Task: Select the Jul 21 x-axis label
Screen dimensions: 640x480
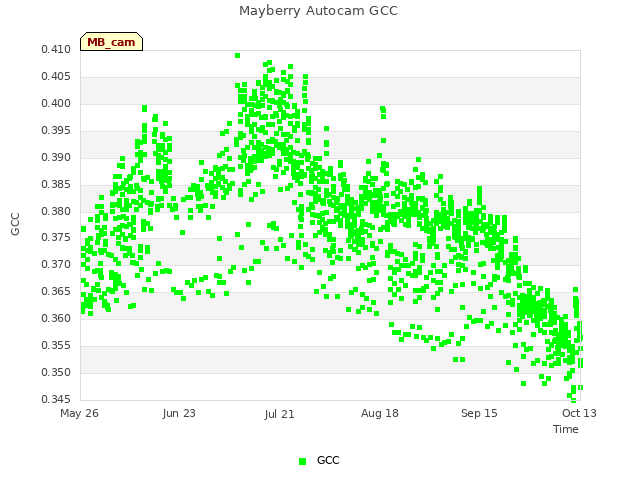Action: point(279,414)
